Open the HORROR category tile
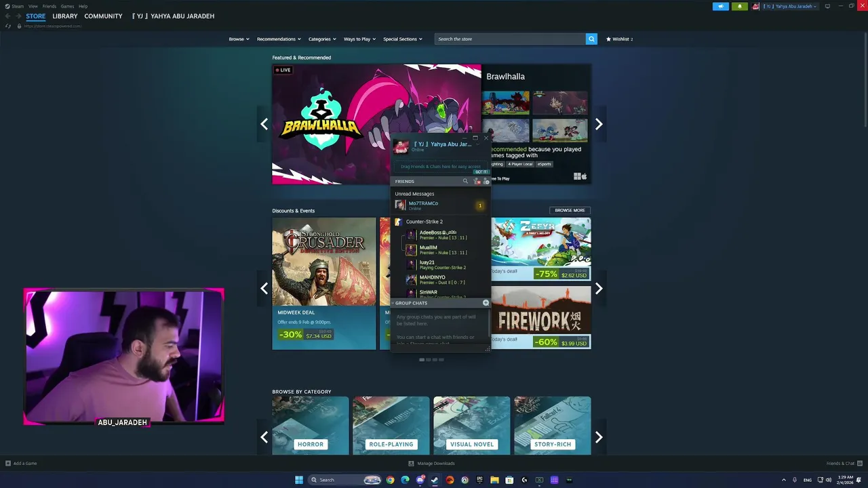The width and height of the screenshot is (868, 488). coord(311,426)
